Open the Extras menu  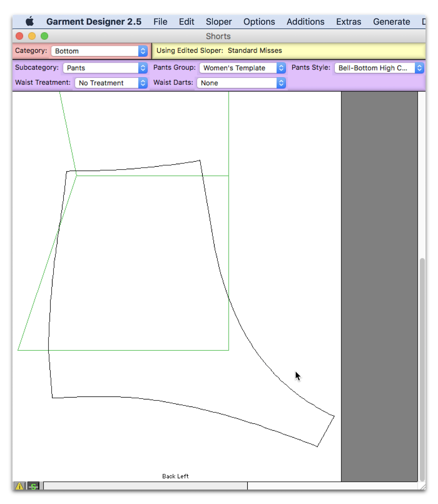pos(349,22)
